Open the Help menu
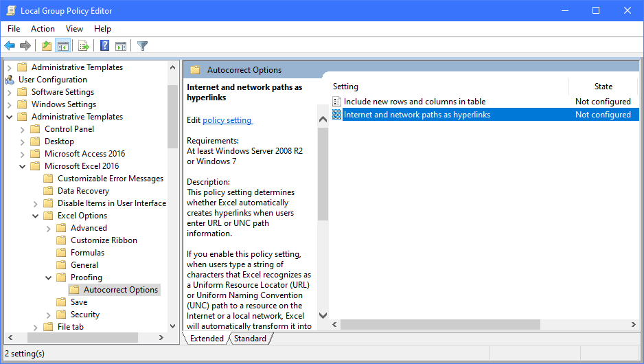 pos(102,29)
